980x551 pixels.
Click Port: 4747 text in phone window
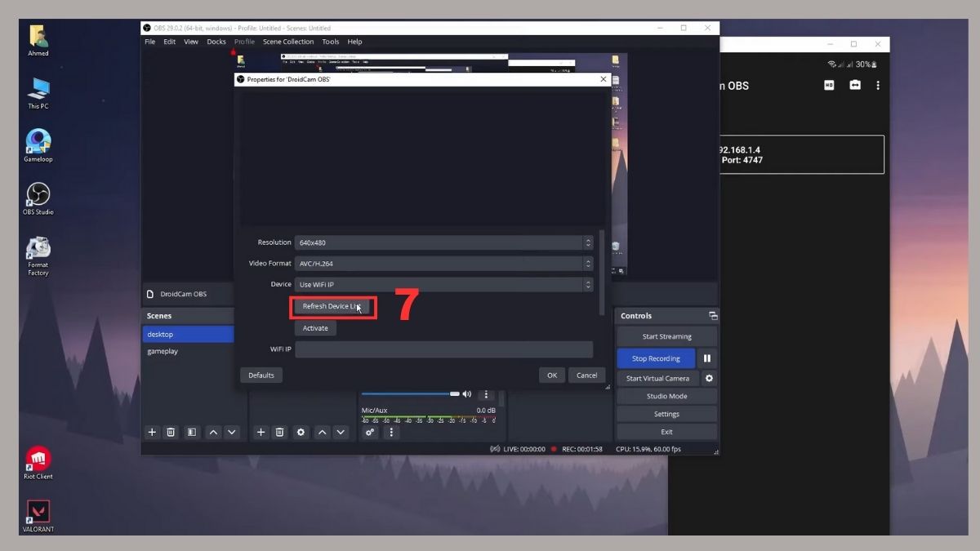click(742, 160)
